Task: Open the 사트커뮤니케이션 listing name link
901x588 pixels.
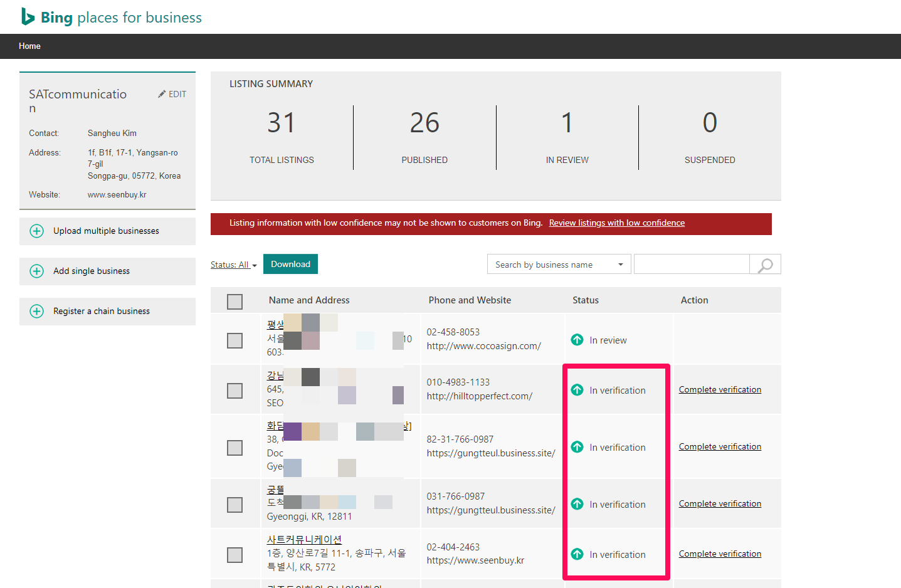Action: coord(304,540)
